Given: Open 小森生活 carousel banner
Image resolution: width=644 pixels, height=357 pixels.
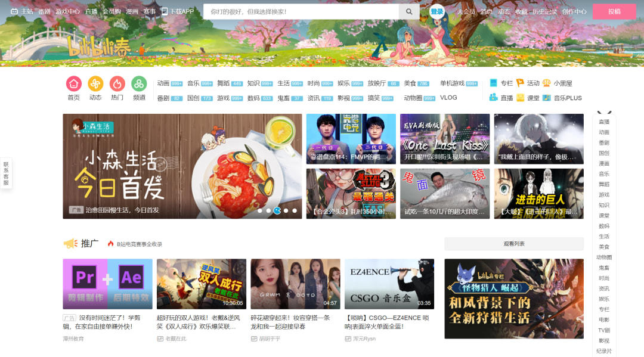Looking at the screenshot, I should pyautogui.click(x=182, y=166).
